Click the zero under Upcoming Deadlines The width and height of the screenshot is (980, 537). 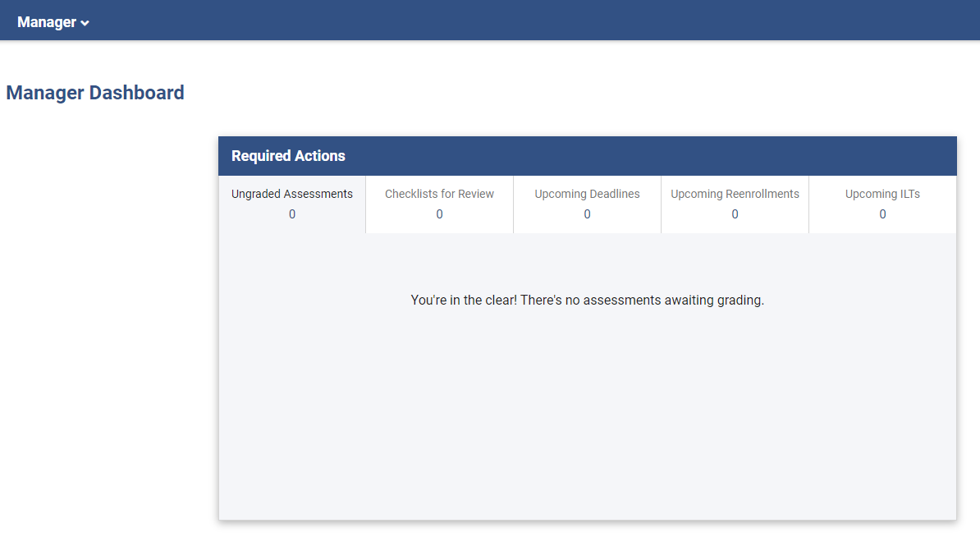[587, 213]
